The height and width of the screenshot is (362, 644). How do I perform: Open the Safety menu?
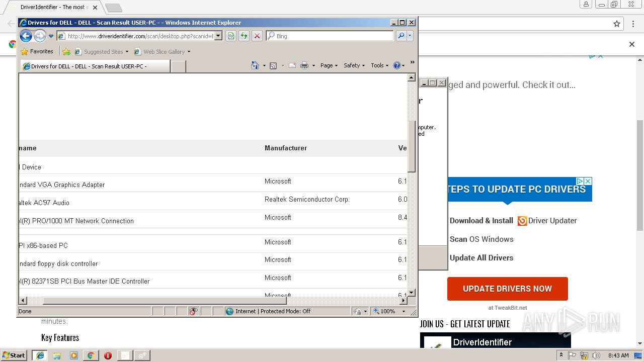click(x=354, y=65)
